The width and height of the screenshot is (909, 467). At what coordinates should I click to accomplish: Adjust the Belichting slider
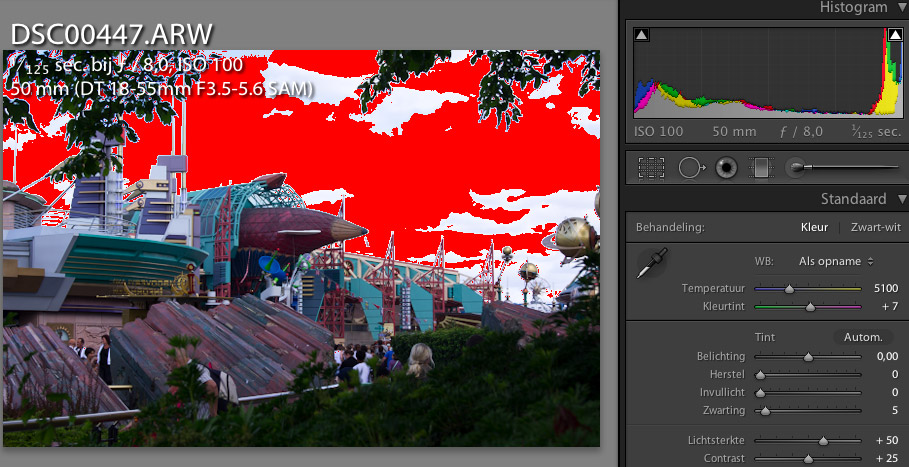(808, 357)
